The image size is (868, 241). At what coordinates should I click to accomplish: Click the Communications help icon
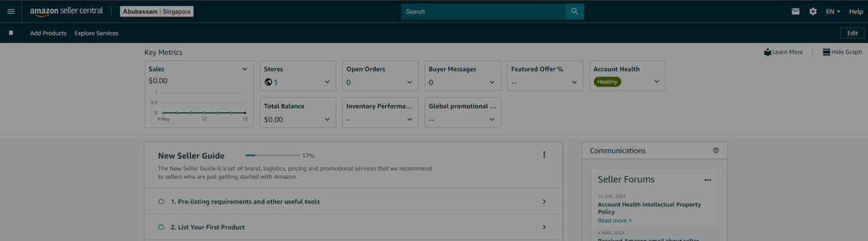716,151
